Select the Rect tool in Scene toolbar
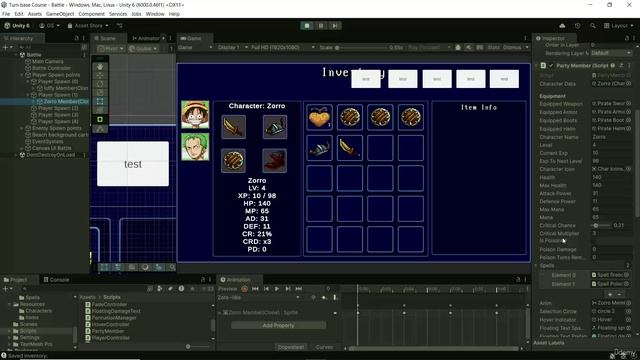640x360 pixels. tap(100, 101)
